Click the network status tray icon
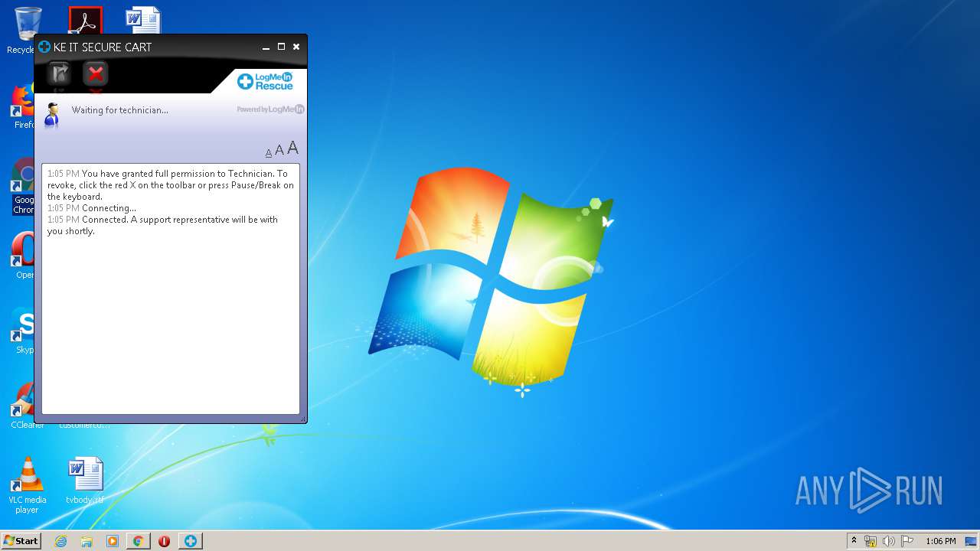This screenshot has width=980, height=551. coord(871,541)
